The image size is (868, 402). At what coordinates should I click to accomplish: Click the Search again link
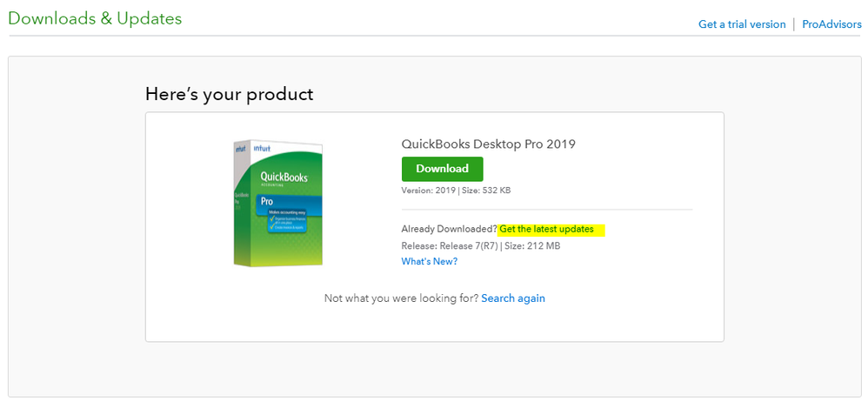513,298
